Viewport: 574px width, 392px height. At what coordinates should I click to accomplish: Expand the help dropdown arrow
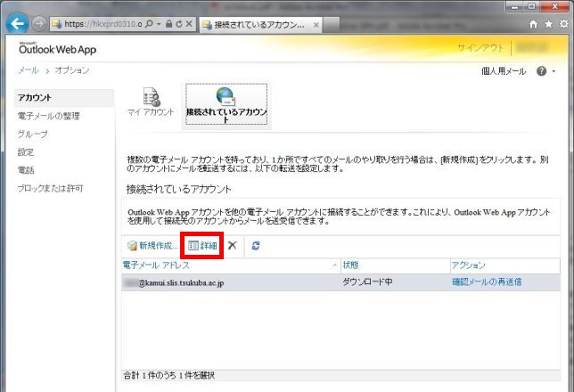pyautogui.click(x=553, y=71)
